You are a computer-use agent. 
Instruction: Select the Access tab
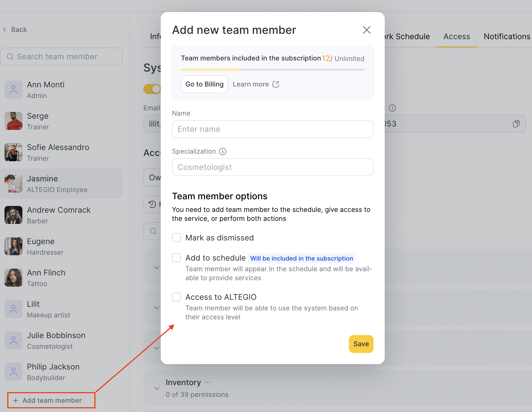457,36
